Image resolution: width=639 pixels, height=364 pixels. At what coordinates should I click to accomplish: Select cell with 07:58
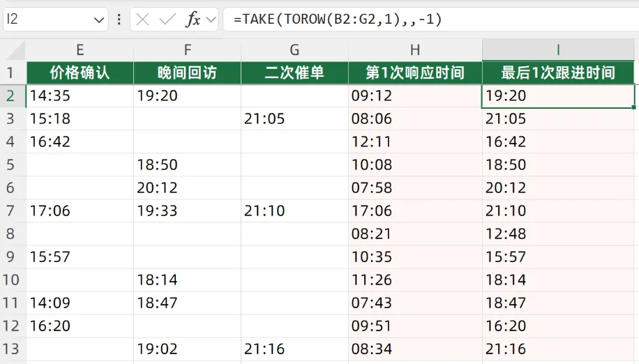(415, 188)
